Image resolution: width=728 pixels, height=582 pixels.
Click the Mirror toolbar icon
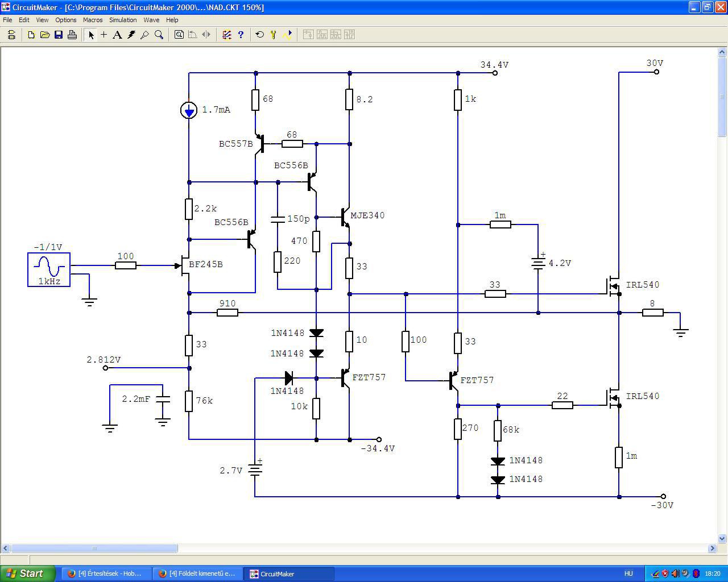click(206, 35)
